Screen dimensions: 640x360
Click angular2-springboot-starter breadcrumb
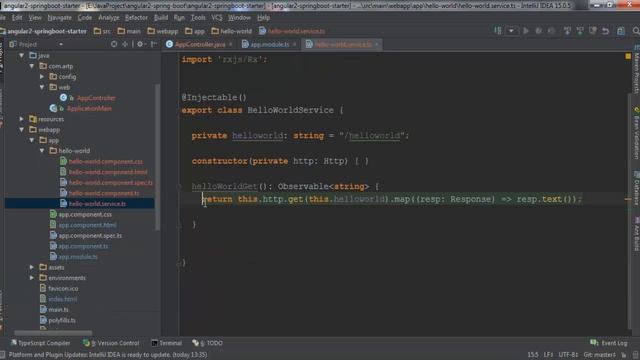(x=44, y=31)
